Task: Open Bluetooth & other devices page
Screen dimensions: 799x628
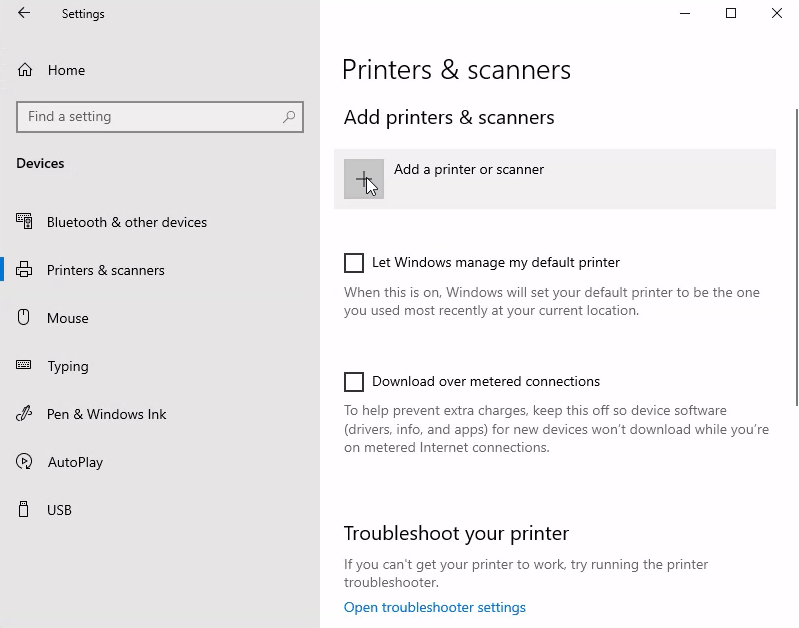Action: 127,222
